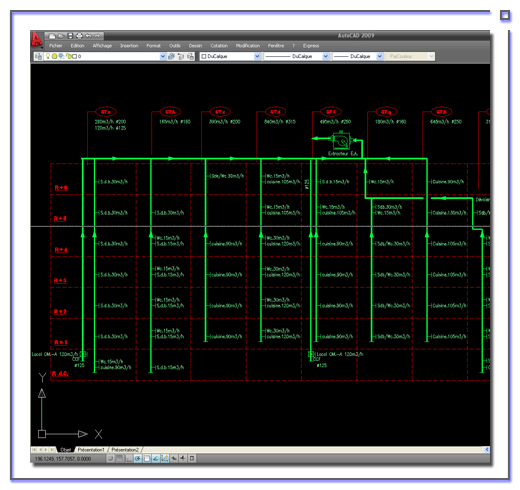520x490 pixels.
Task: Expand the DuCalque lineweight dropdown
Action: click(x=379, y=56)
